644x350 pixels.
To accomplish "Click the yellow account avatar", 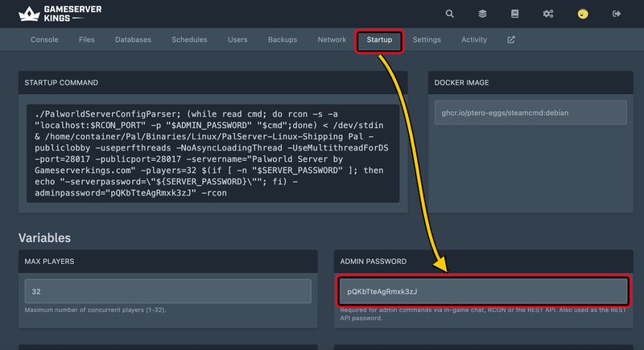I will click(x=582, y=14).
